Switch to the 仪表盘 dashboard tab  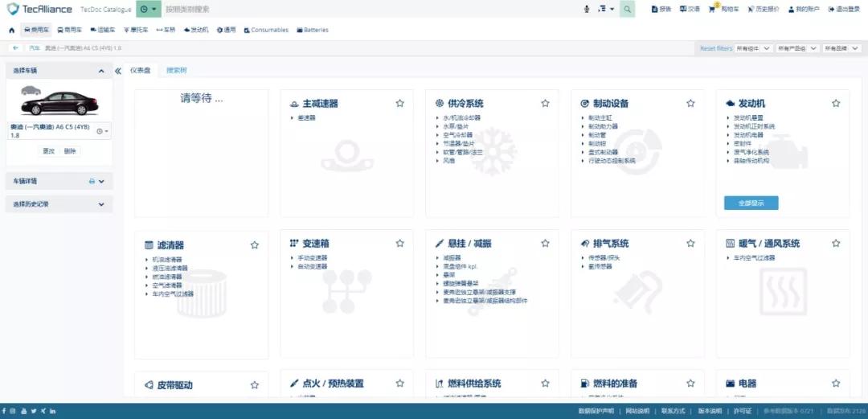(x=140, y=71)
